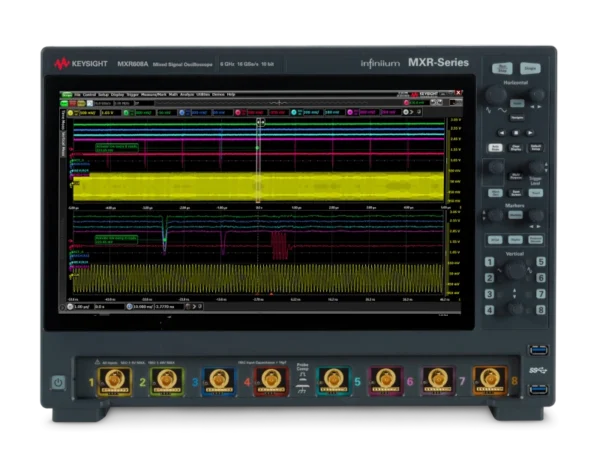
Task: Open the Analyze menu
Action: (187, 95)
